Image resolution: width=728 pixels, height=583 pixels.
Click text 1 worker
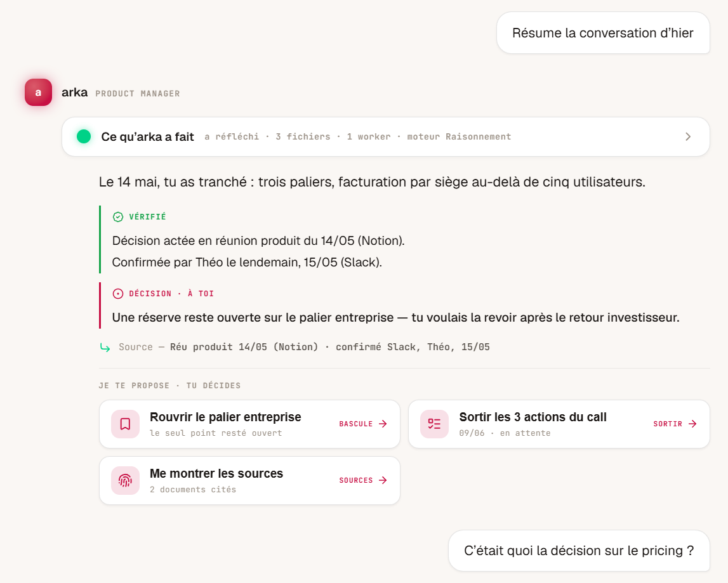pyautogui.click(x=369, y=136)
